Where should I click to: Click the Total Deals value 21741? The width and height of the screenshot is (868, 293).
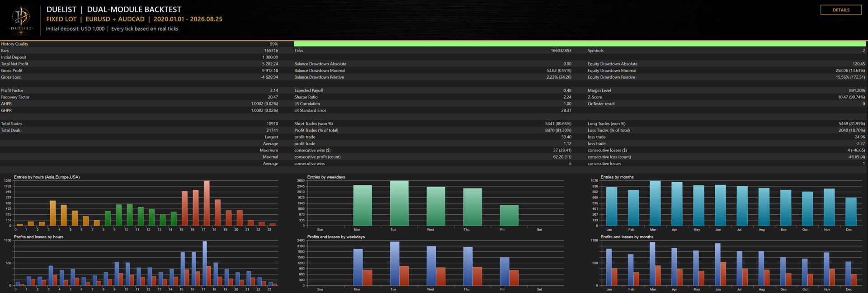click(272, 130)
